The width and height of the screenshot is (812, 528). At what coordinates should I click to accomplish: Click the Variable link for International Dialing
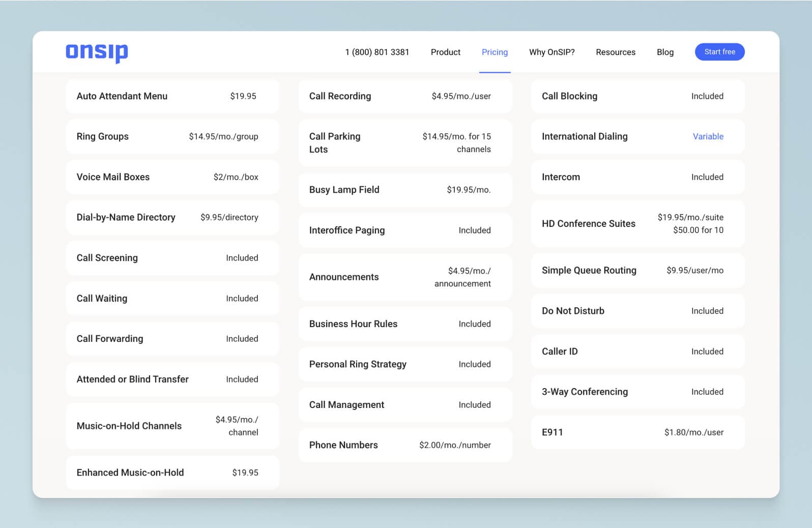pyautogui.click(x=708, y=136)
